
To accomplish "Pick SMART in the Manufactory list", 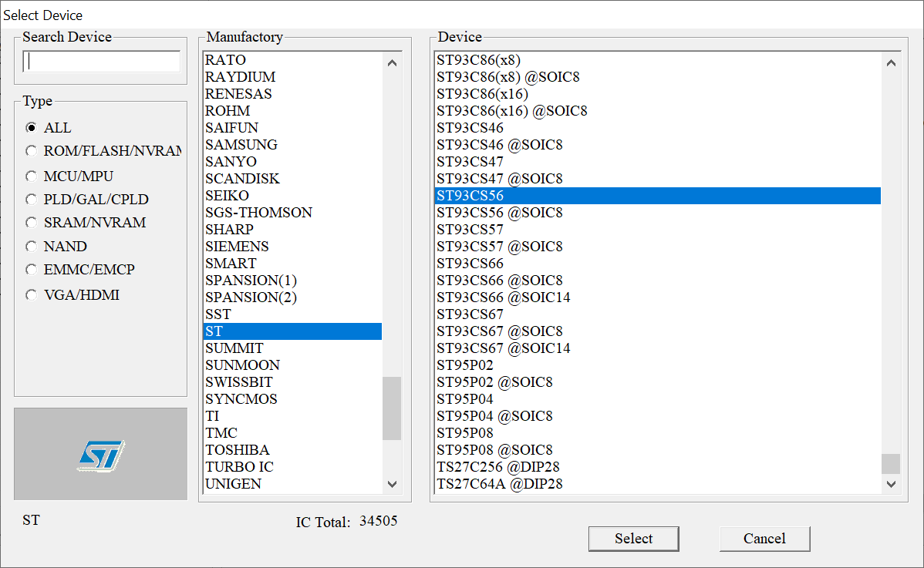I will (x=292, y=264).
